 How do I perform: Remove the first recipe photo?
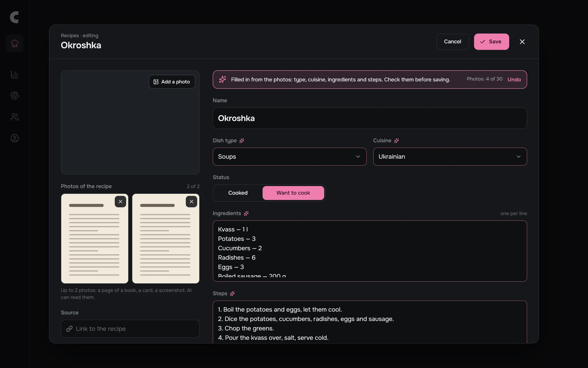click(x=120, y=202)
